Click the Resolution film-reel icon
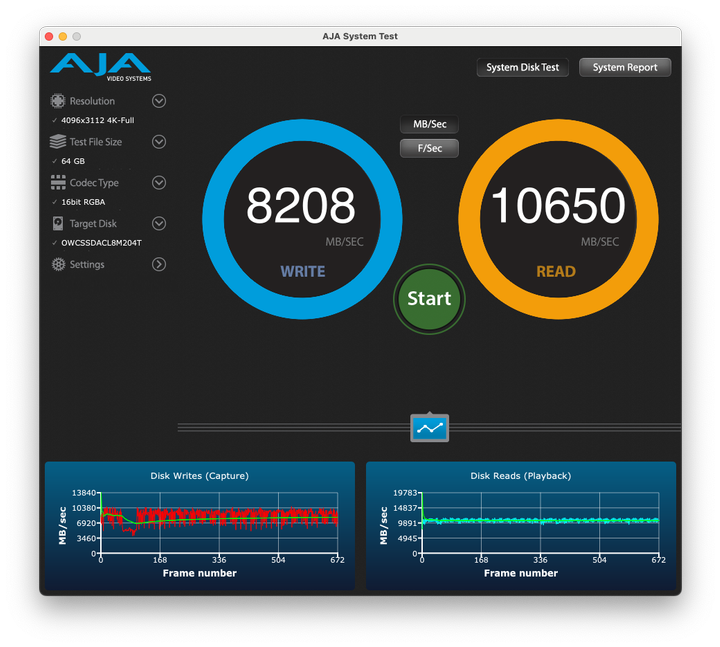Screen dimensions: 720x647 pyautogui.click(x=58, y=101)
